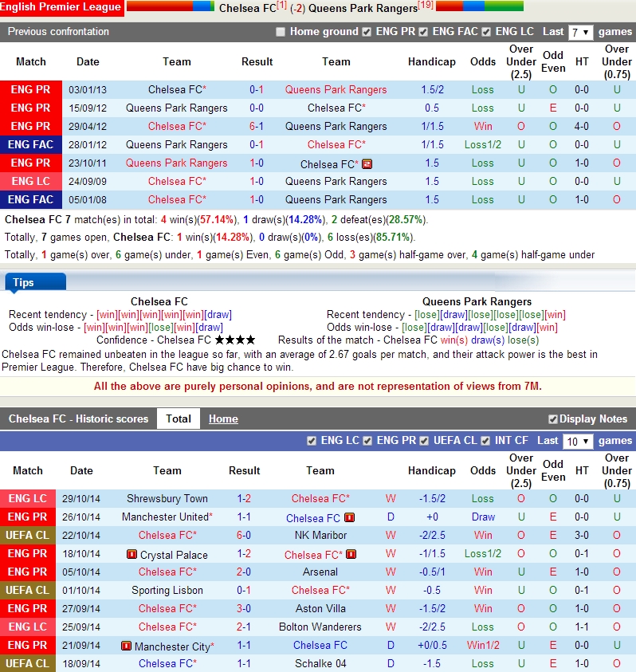636x672 pixels.
Task: Uncheck ENG PR in Historic scores filters
Action: click(367, 441)
